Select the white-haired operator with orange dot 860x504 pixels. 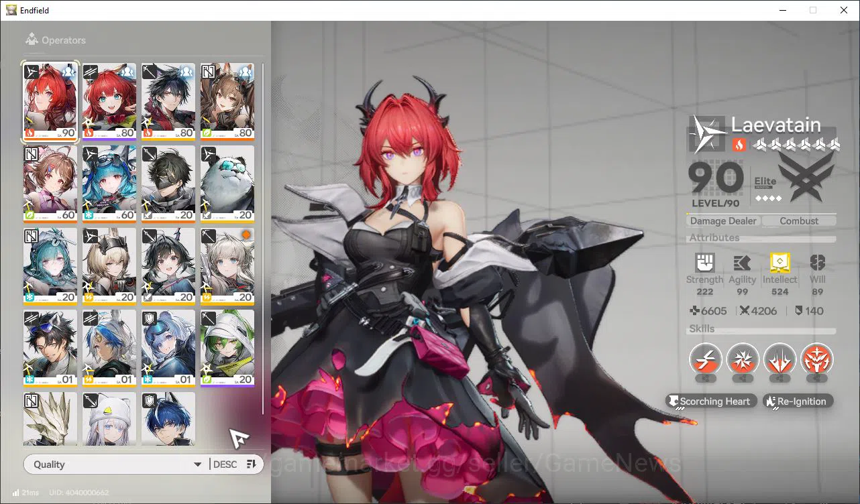227,266
